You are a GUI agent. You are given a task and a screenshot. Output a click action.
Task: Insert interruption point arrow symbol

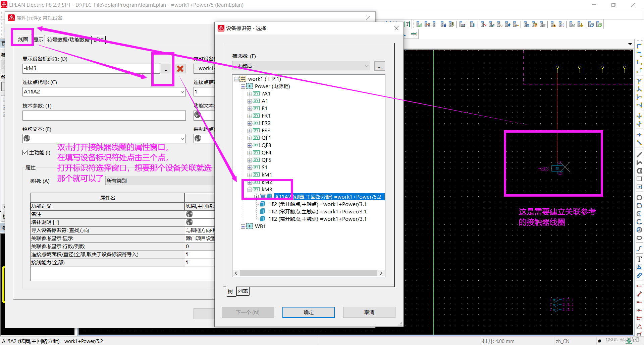pos(639,135)
